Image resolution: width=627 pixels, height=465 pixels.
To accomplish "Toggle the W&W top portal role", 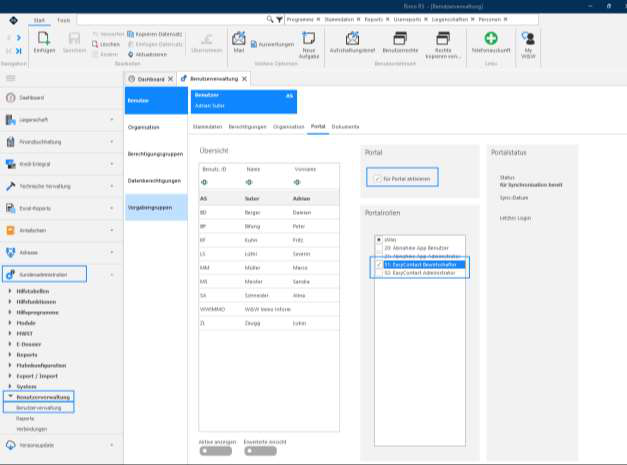I will pyautogui.click(x=379, y=239).
